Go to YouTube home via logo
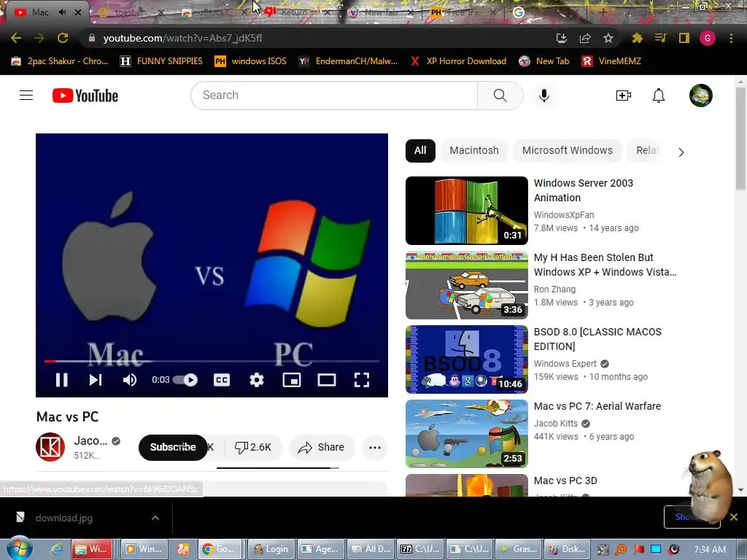The image size is (747, 560). click(x=85, y=96)
